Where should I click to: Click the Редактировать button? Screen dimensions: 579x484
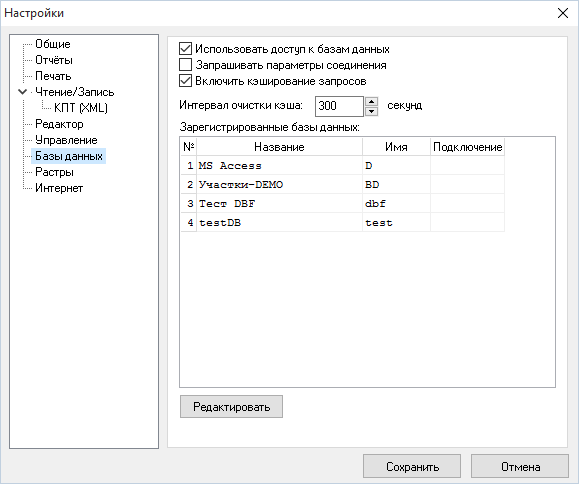point(232,406)
